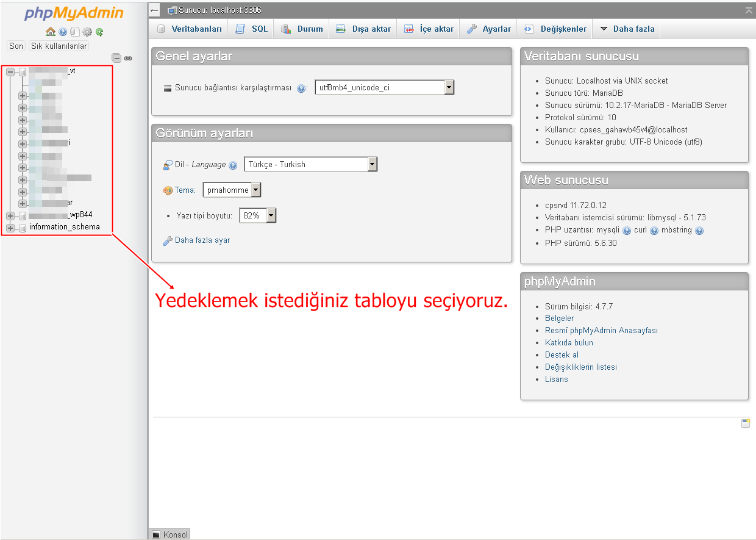Click the yellow bookmark icon at bottom right

[746, 423]
